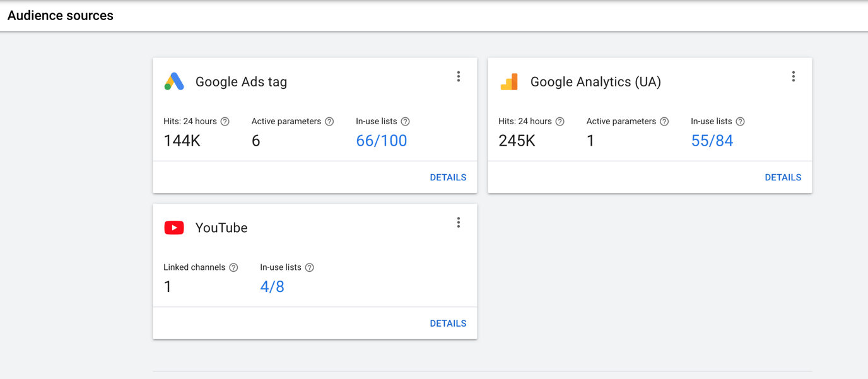Show help for Google Analytics In-use lists

coord(741,122)
